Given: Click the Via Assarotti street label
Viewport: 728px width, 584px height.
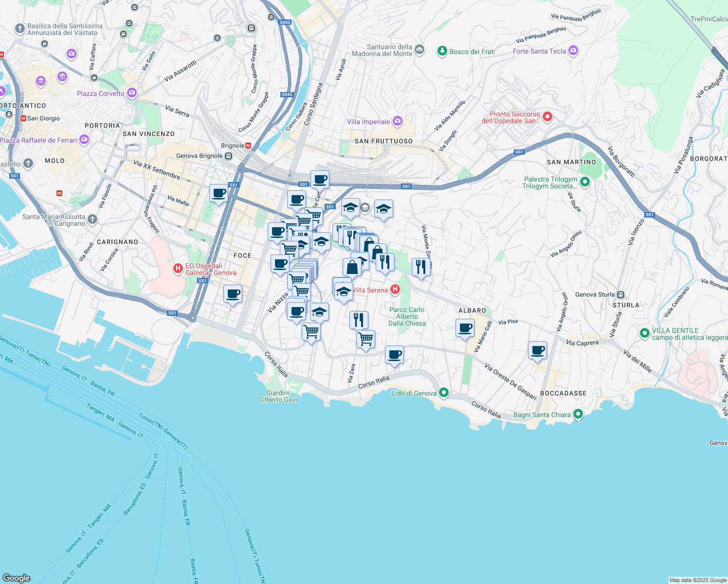Looking at the screenshot, I should point(180,71).
